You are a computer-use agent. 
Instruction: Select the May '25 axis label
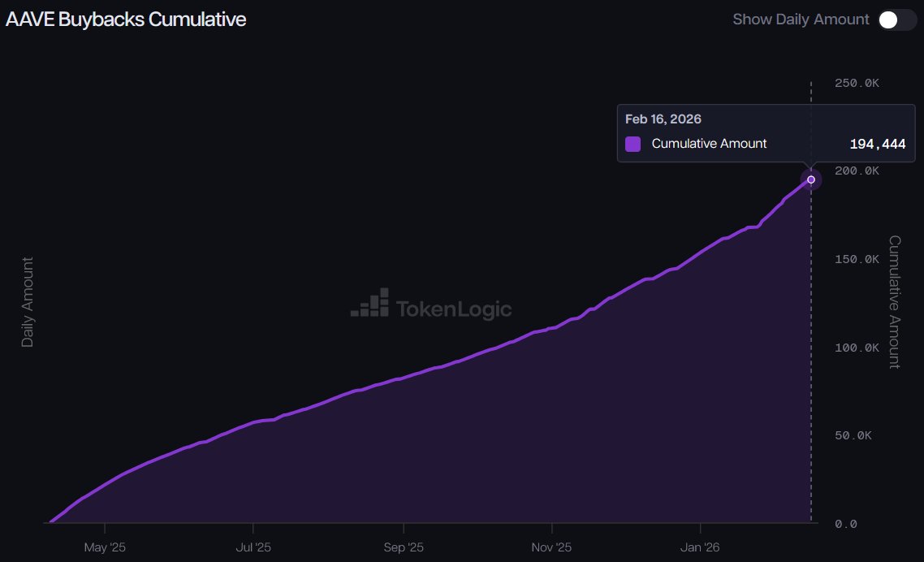(106, 547)
